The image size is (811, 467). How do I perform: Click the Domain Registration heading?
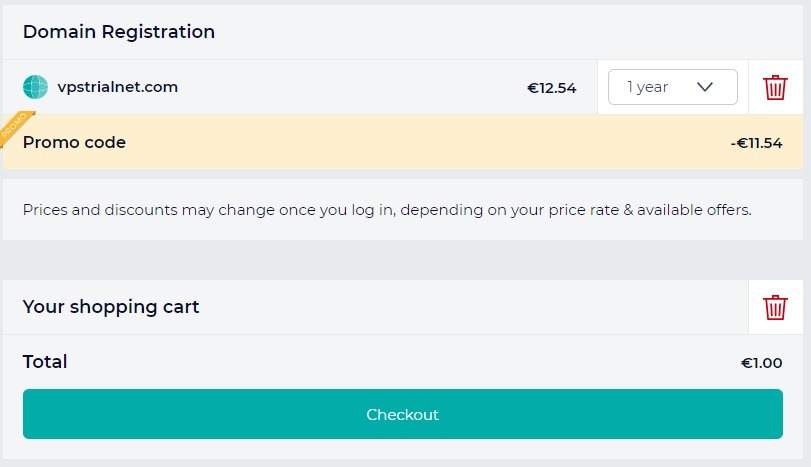click(x=119, y=32)
